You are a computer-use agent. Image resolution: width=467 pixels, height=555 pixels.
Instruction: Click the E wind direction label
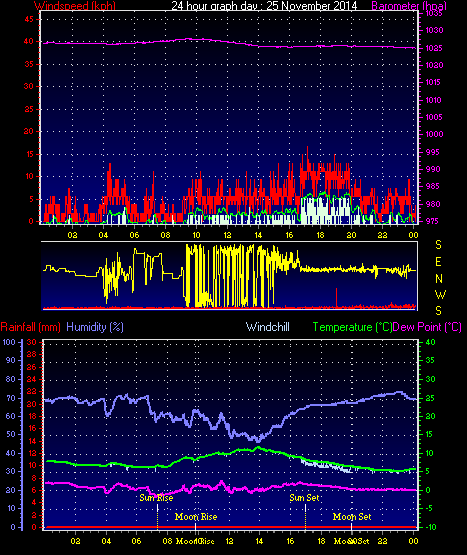point(438,262)
